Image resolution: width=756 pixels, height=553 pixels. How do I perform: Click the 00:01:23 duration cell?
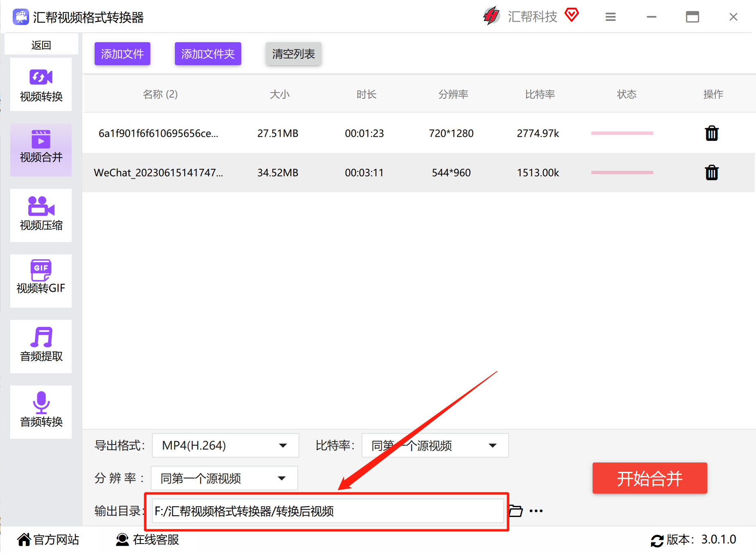pyautogui.click(x=364, y=133)
